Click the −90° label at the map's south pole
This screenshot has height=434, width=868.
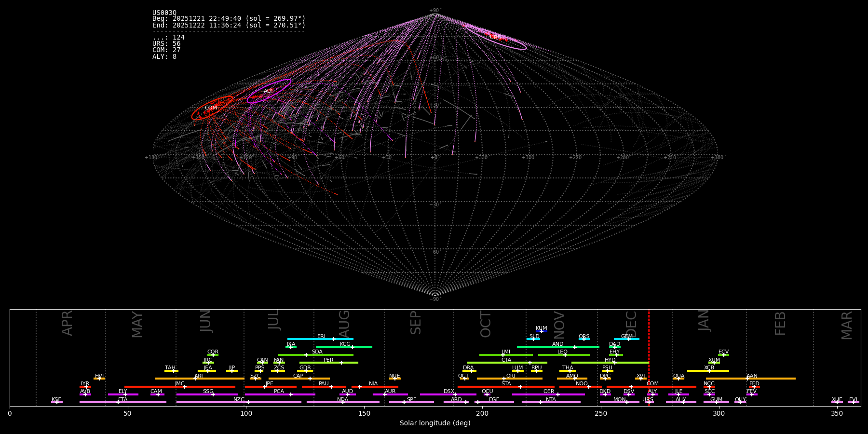(434, 299)
